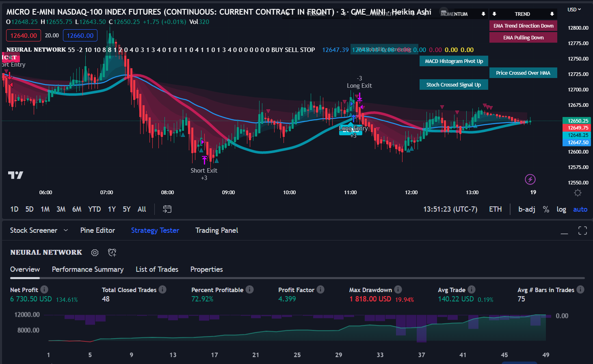Add an alert using the alarm clock icon
The height and width of the screenshot is (364, 593).
(x=112, y=252)
